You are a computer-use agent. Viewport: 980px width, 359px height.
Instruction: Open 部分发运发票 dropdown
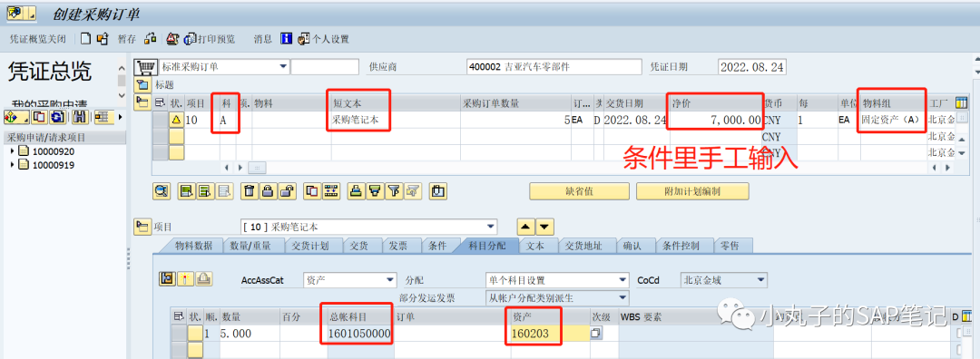[622, 297]
